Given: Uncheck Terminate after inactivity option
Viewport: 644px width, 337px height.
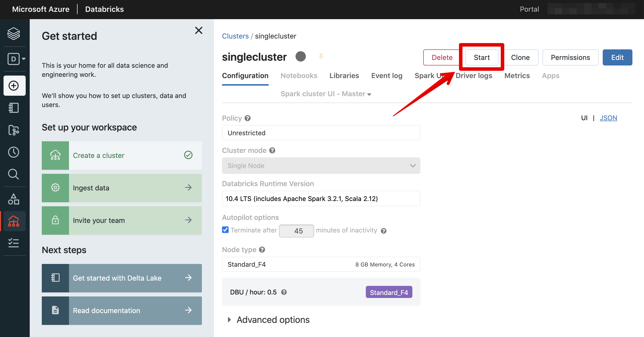Looking at the screenshot, I should tap(225, 230).
